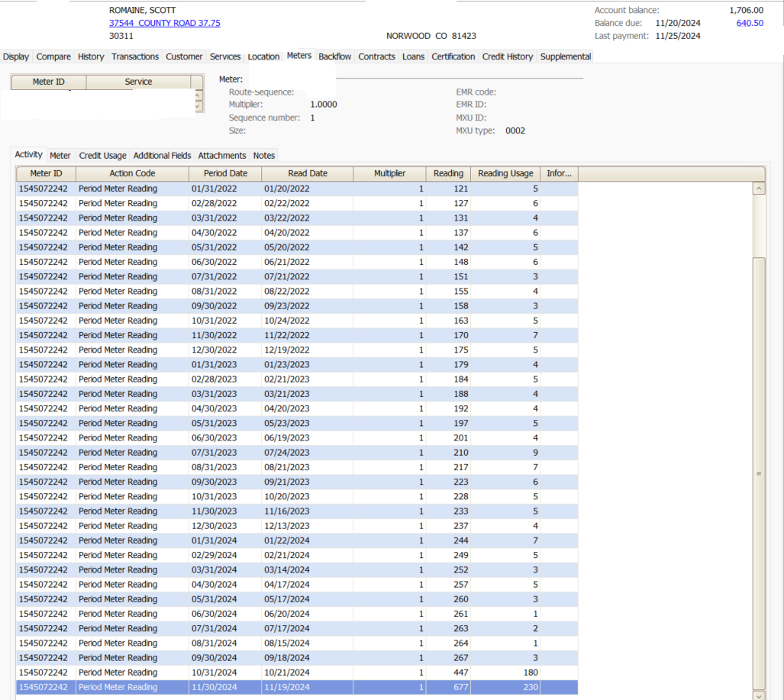Select the row with period date 01/31/2024
The image size is (784, 700).
click(x=297, y=540)
